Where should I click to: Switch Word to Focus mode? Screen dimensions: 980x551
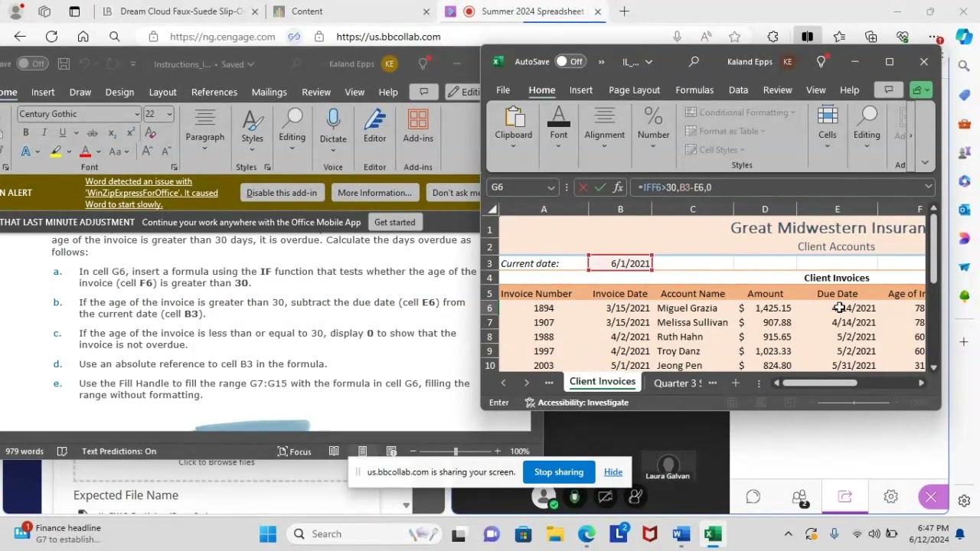(295, 452)
